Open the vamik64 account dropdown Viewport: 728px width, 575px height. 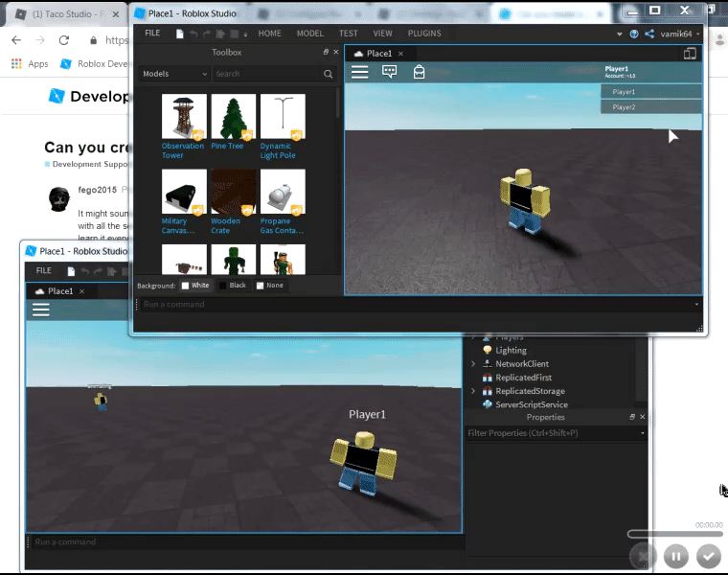(x=680, y=34)
